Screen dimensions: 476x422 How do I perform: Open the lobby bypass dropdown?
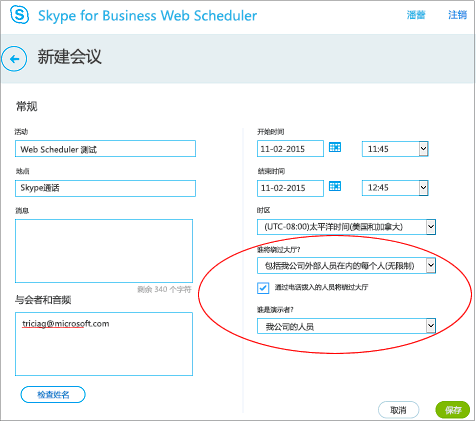tap(346, 266)
